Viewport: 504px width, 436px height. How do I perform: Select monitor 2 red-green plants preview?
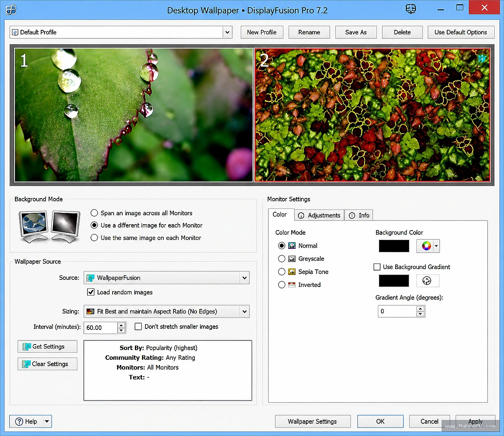coord(372,115)
